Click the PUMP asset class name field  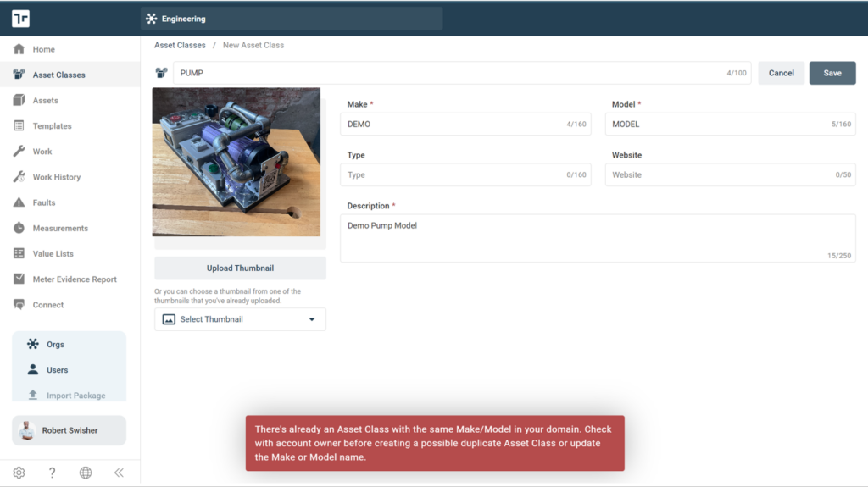pos(462,73)
